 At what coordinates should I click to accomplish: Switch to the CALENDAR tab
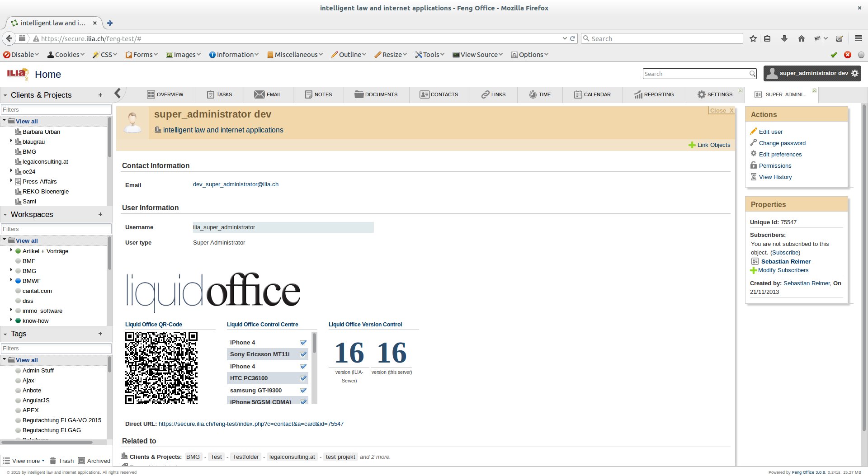(593, 94)
